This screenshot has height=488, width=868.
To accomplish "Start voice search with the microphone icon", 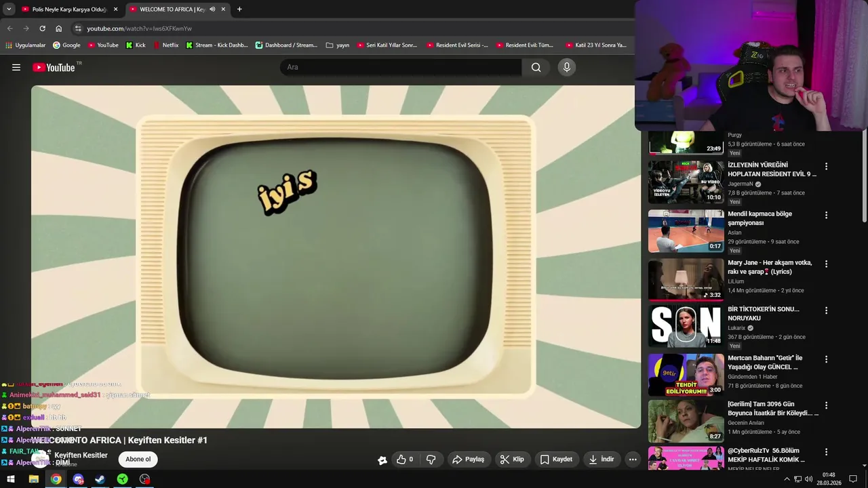I will [567, 67].
